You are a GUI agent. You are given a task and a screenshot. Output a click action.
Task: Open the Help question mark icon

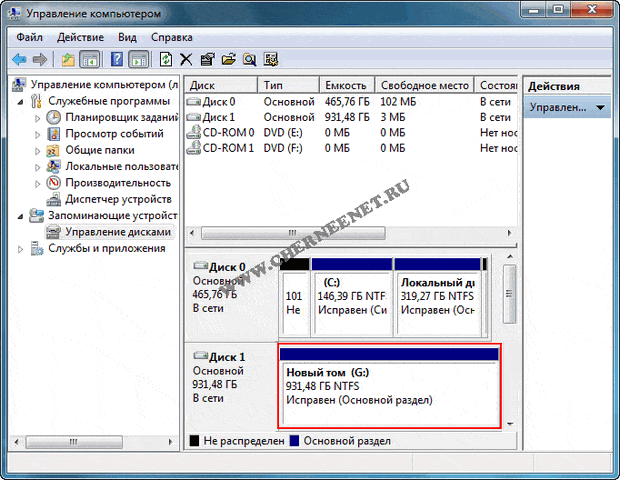(117, 60)
